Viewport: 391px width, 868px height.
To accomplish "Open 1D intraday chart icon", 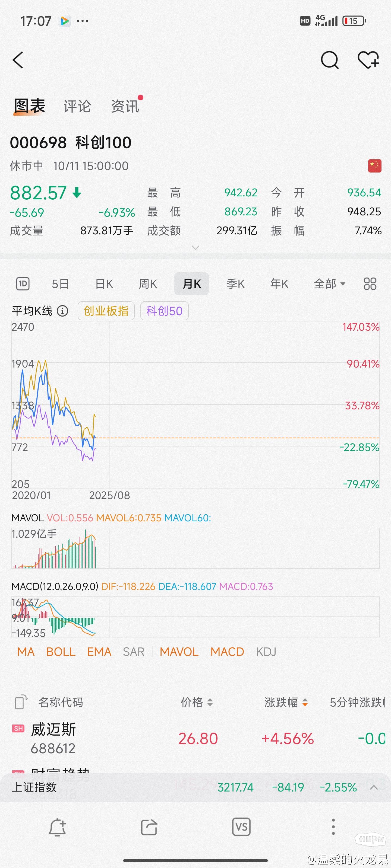I will coord(23,284).
